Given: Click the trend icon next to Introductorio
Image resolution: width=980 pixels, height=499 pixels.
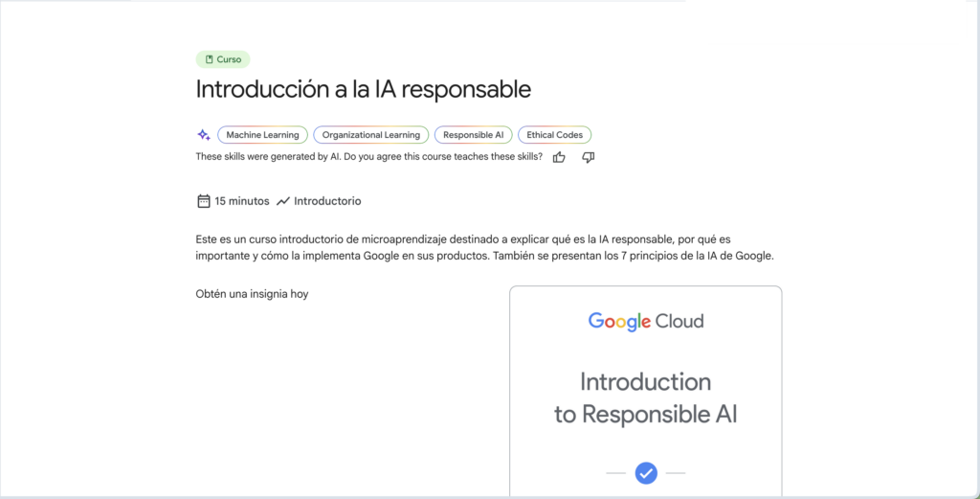Looking at the screenshot, I should coord(283,201).
